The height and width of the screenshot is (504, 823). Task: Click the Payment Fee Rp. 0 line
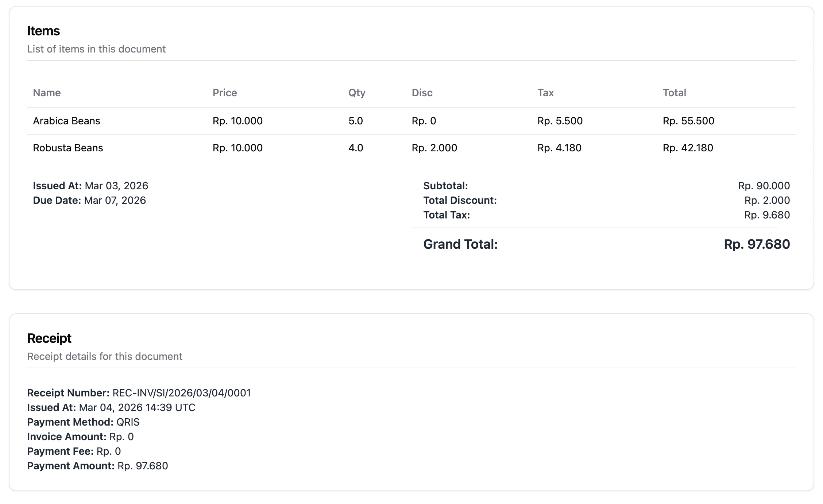(x=74, y=451)
